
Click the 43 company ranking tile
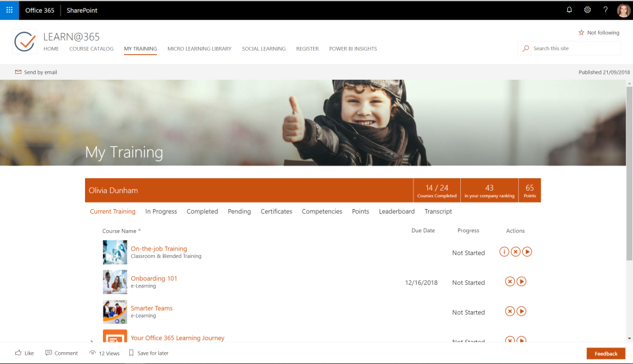tap(489, 191)
